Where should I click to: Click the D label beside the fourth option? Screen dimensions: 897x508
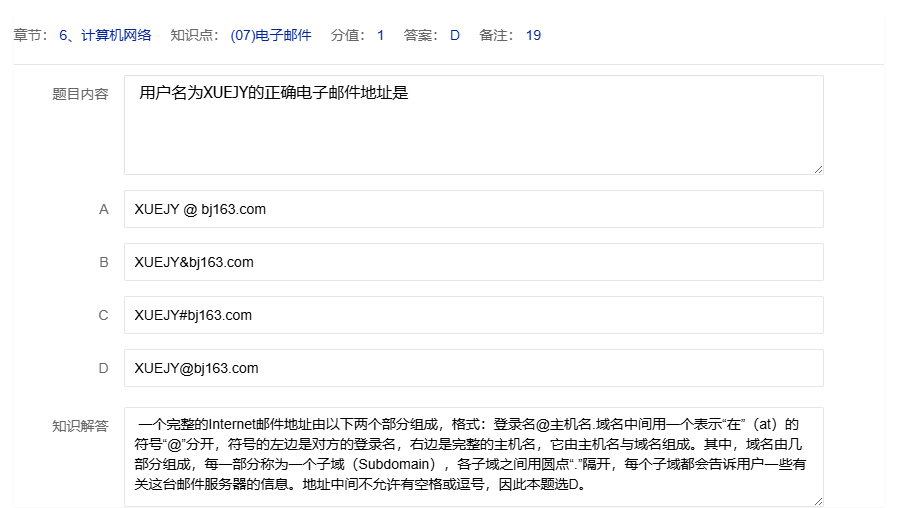[103, 368]
